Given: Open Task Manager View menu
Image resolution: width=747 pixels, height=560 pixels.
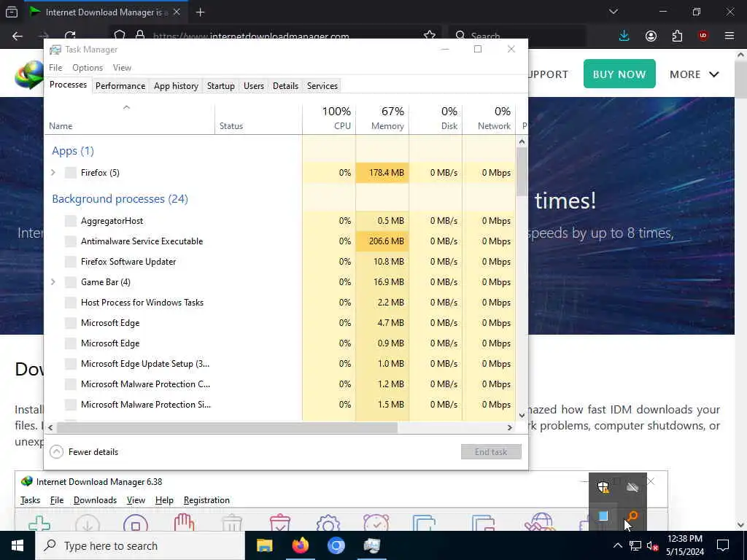Looking at the screenshot, I should coord(122,68).
